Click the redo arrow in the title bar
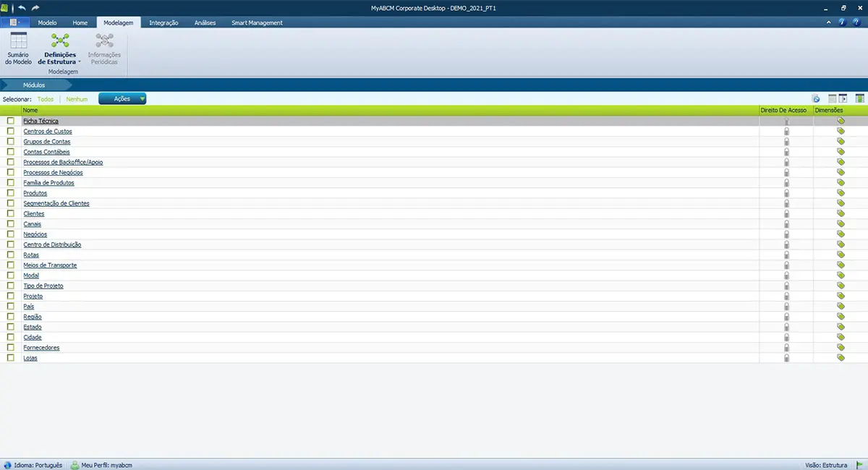The width and height of the screenshot is (868, 470). tap(35, 7)
